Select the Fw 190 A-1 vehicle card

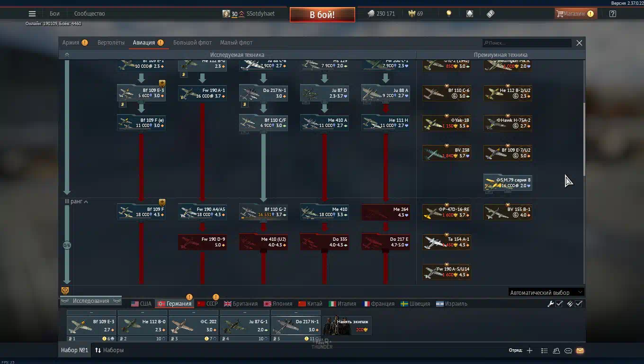202,93
